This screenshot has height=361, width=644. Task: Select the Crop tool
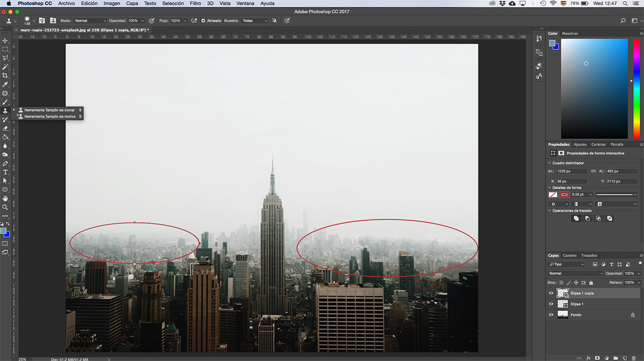pyautogui.click(x=5, y=76)
